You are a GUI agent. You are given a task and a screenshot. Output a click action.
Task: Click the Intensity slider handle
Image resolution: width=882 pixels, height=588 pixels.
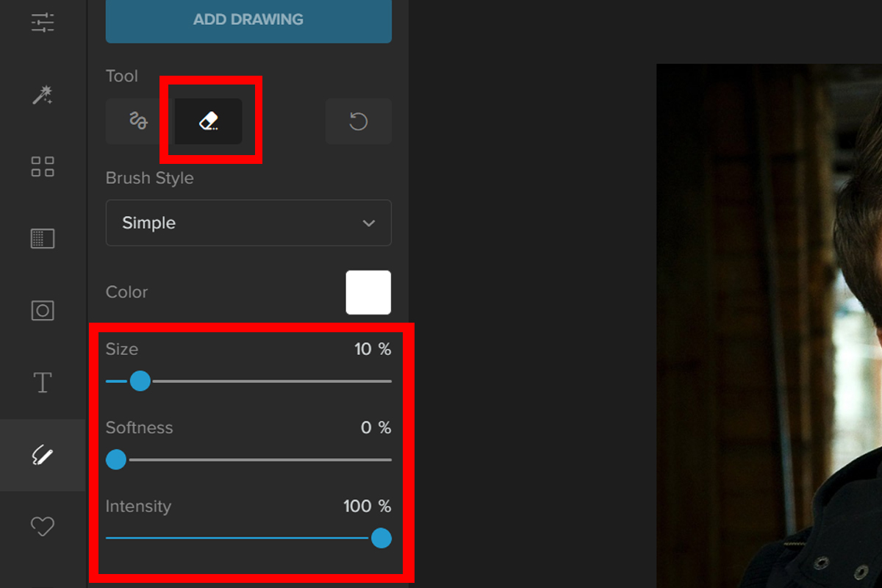[x=381, y=539]
